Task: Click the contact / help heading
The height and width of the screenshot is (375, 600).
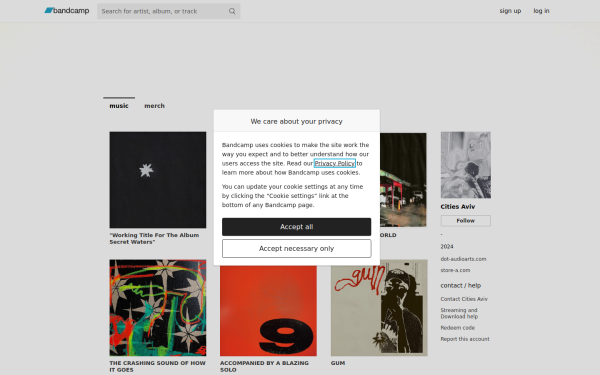Action: [460, 285]
